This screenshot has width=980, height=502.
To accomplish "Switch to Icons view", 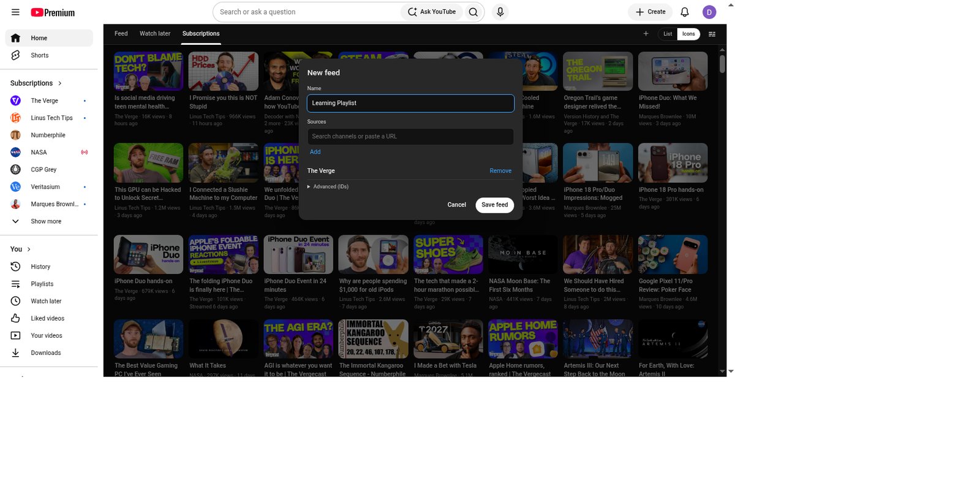I will pos(688,34).
